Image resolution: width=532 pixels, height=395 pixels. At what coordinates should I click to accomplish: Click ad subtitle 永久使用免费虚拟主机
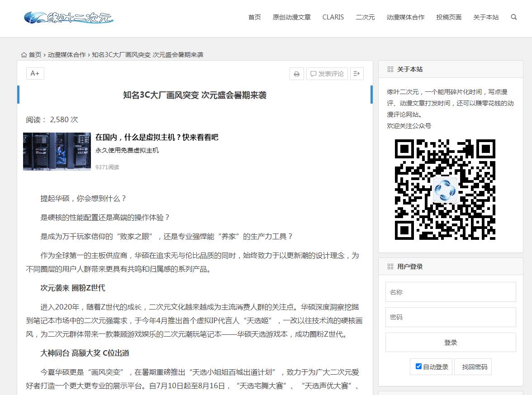[127, 150]
